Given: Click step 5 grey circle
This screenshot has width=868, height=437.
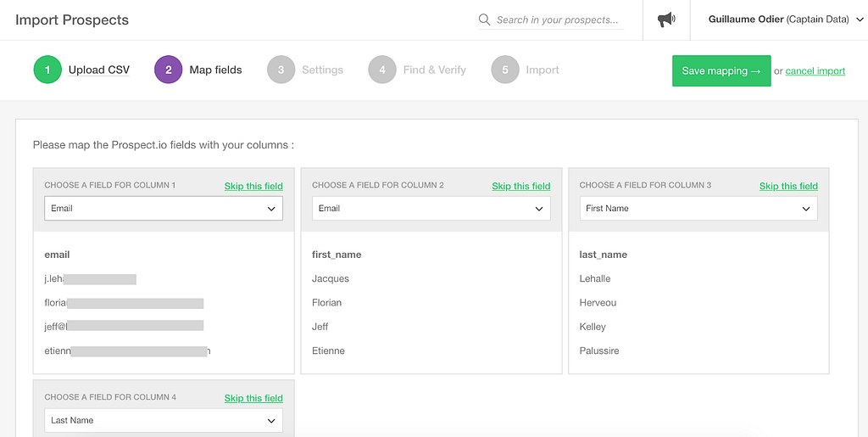Looking at the screenshot, I should point(505,70).
